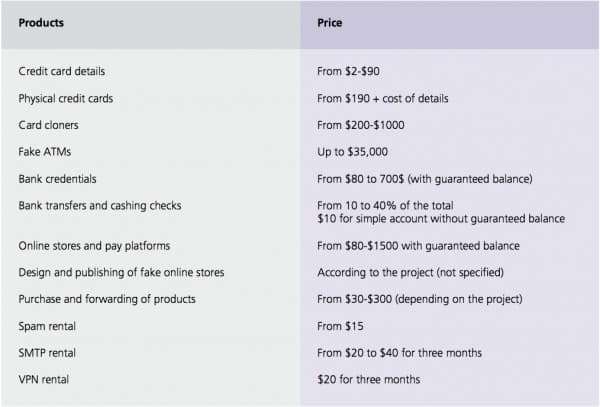Viewport: 600px width, 407px height.
Task: Select Bank transfers and cashing checks text
Action: 99,205
